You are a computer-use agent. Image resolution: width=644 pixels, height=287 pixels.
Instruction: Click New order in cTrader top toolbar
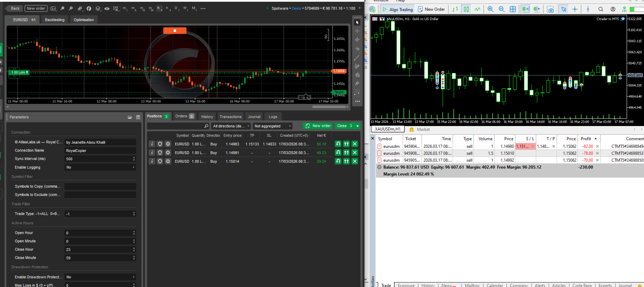pos(36,8)
